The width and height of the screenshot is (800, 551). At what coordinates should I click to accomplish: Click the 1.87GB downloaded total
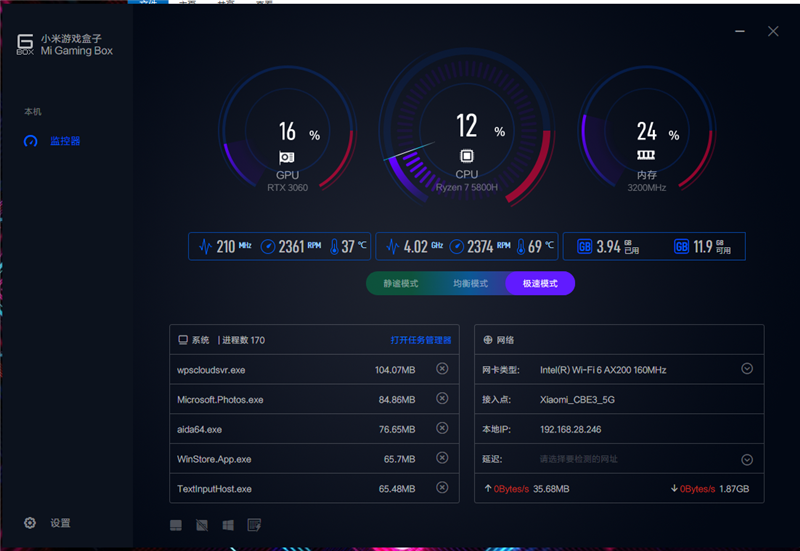[x=734, y=489]
